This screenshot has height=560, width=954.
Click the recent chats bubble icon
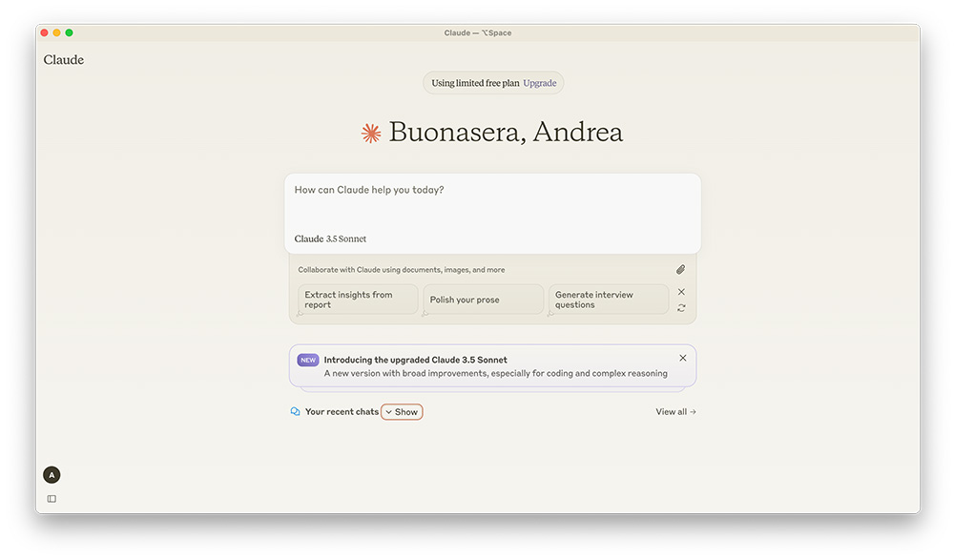(x=295, y=411)
